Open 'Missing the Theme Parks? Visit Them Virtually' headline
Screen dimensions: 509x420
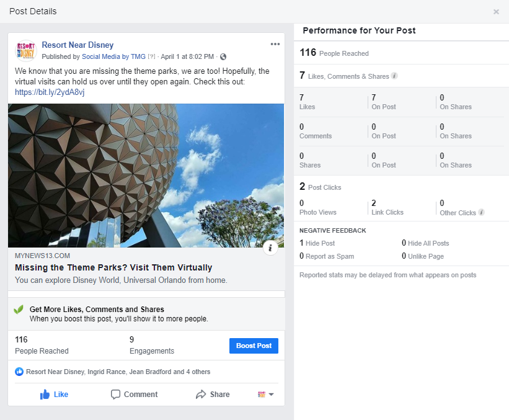point(113,267)
